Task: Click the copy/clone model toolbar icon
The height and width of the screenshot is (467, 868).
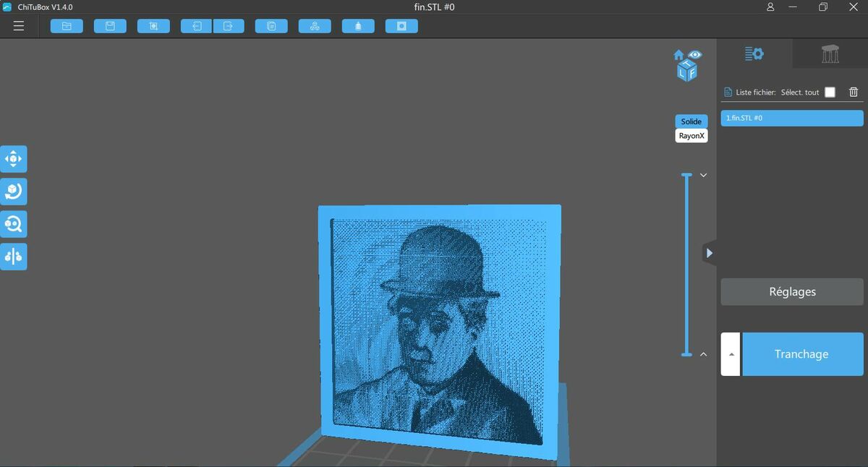Action: (271, 26)
